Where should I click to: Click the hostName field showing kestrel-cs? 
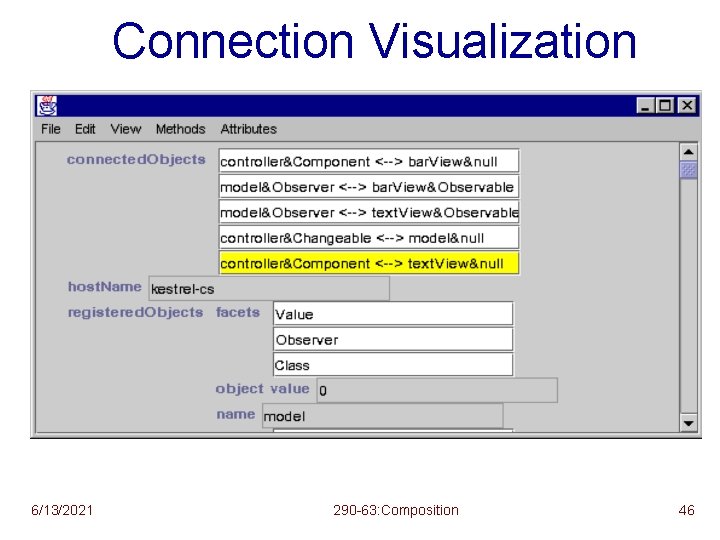click(269, 288)
